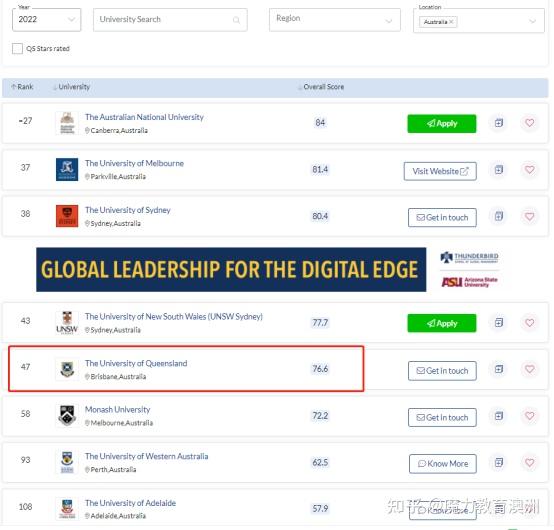The image size is (554, 530).
Task: Open the Year 2022 dropdown
Action: tap(46, 19)
